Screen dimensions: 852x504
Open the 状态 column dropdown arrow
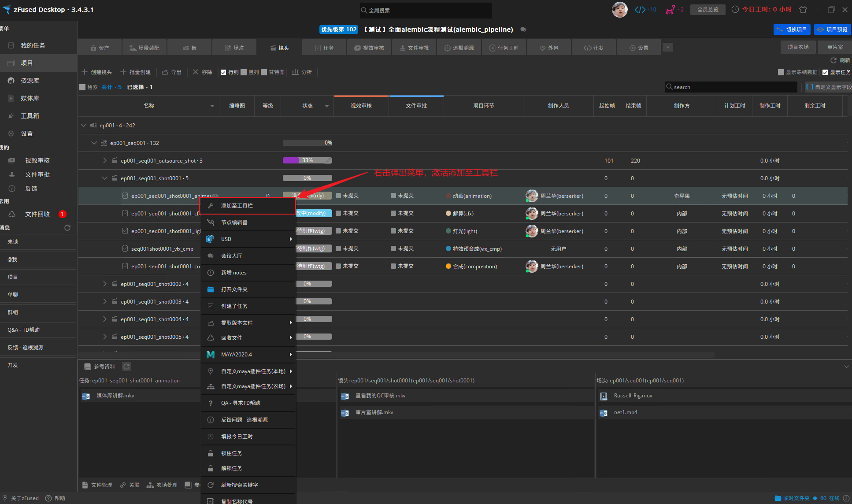(327, 106)
